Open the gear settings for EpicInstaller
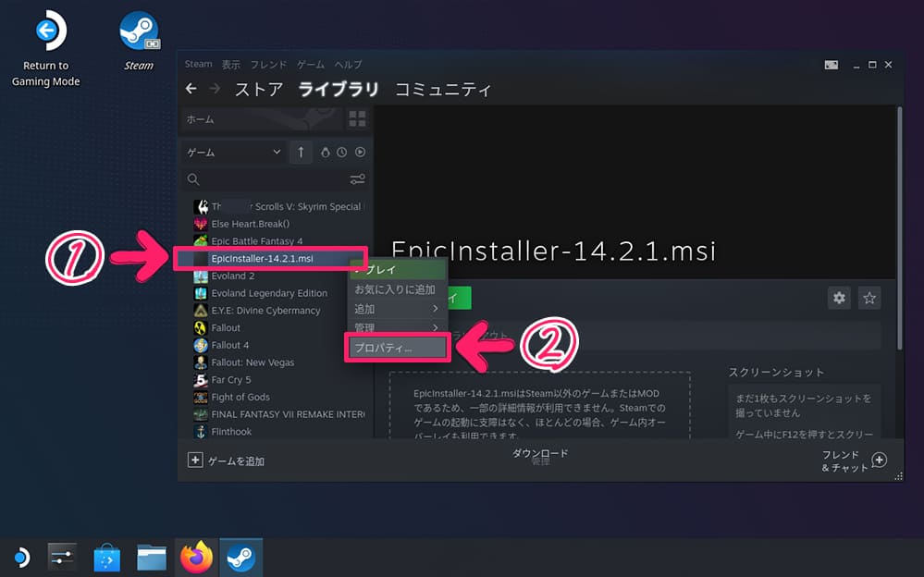924x577 pixels. 839,298
